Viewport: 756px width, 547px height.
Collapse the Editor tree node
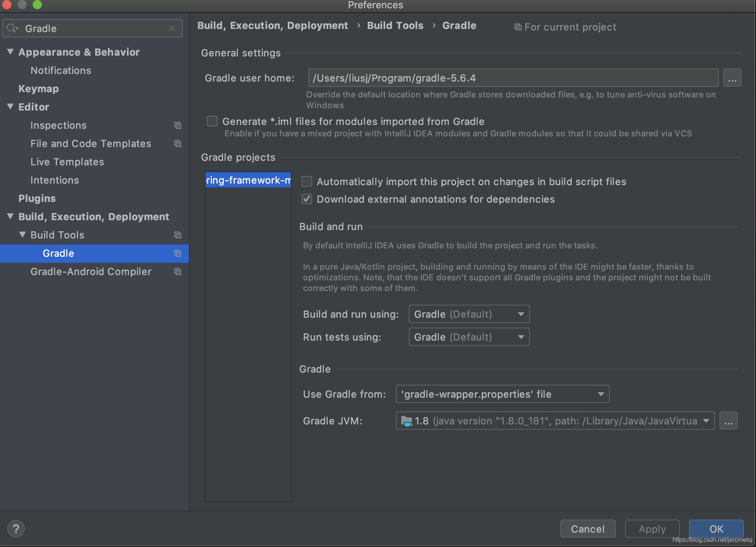(x=10, y=107)
